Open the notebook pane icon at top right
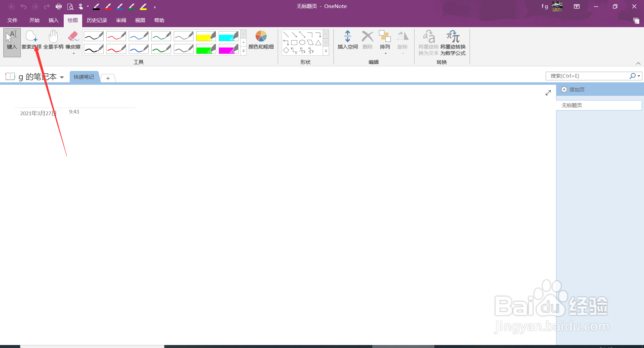644x348 pixels. click(636, 21)
